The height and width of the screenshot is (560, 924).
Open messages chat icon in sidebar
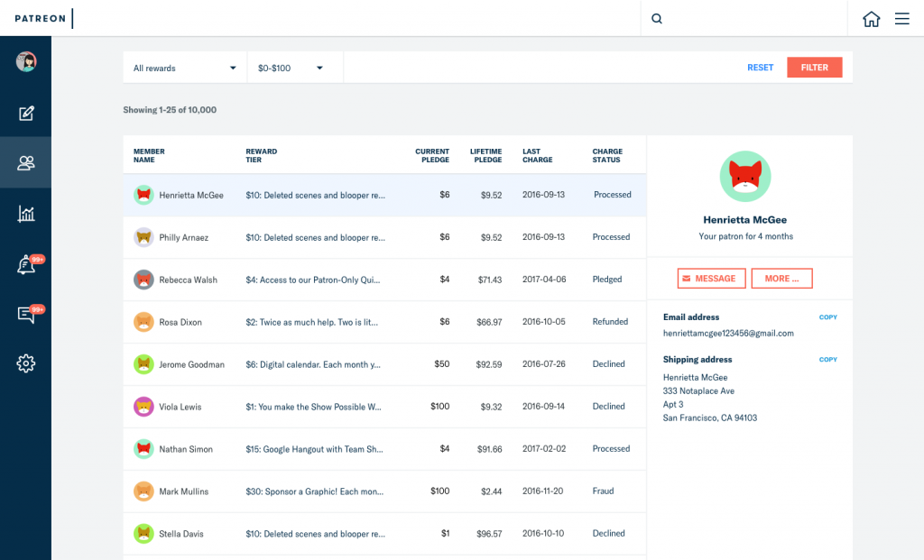click(x=28, y=314)
